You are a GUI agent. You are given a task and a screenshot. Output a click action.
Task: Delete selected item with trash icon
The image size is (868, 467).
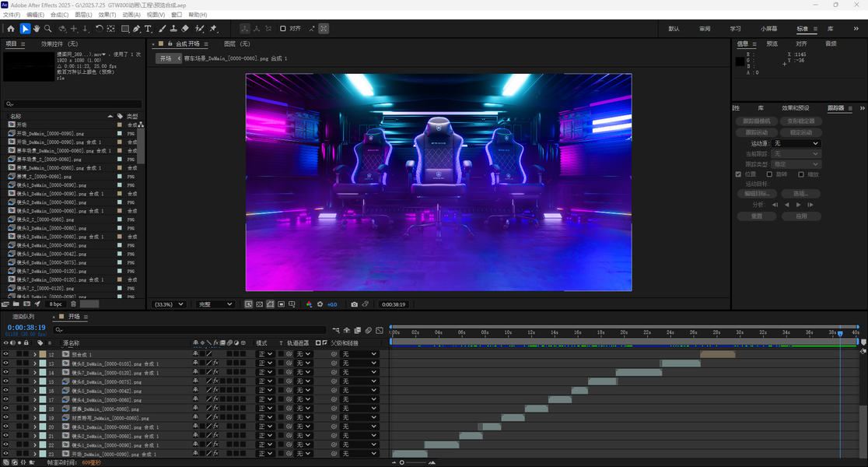coord(73,304)
